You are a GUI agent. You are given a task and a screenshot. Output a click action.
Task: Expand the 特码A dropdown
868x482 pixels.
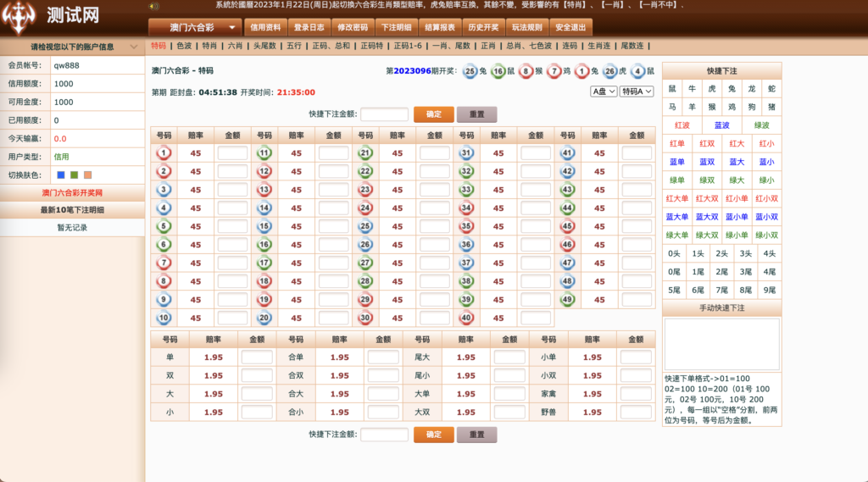click(637, 91)
